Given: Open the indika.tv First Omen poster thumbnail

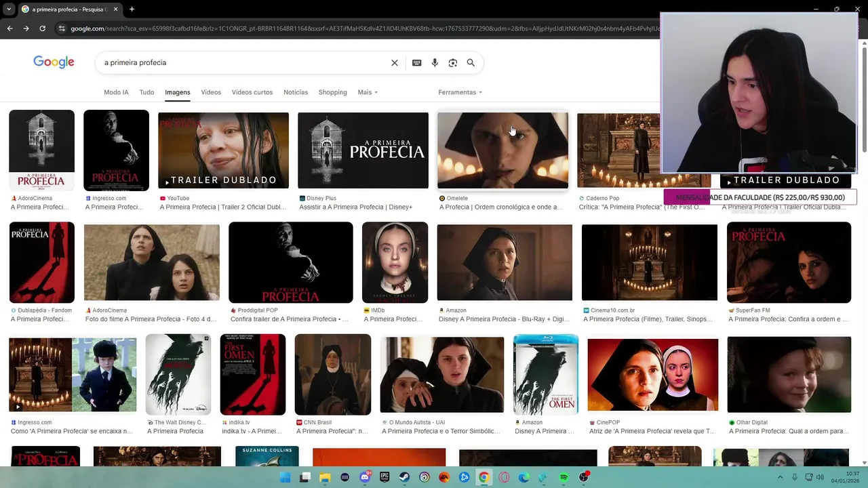Looking at the screenshot, I should click(x=252, y=374).
